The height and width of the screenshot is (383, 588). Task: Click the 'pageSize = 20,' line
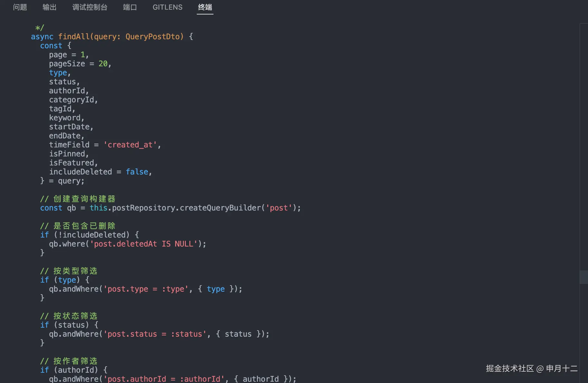coord(80,64)
